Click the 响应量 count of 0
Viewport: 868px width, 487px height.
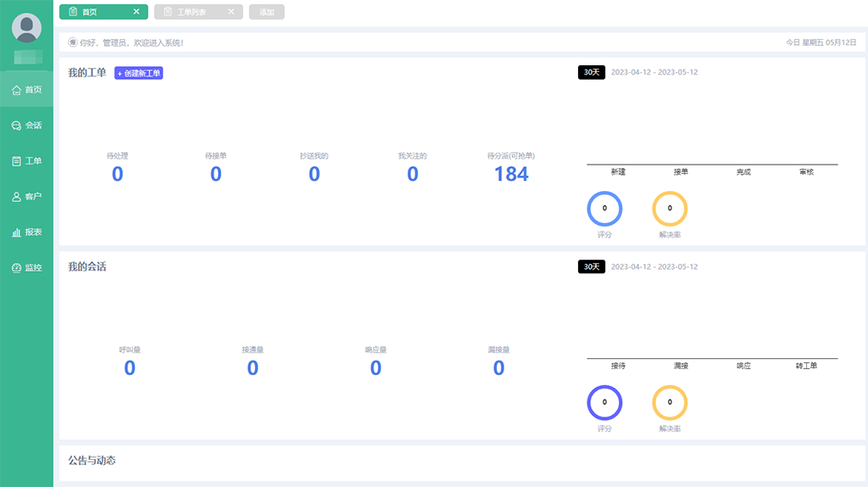(x=376, y=368)
